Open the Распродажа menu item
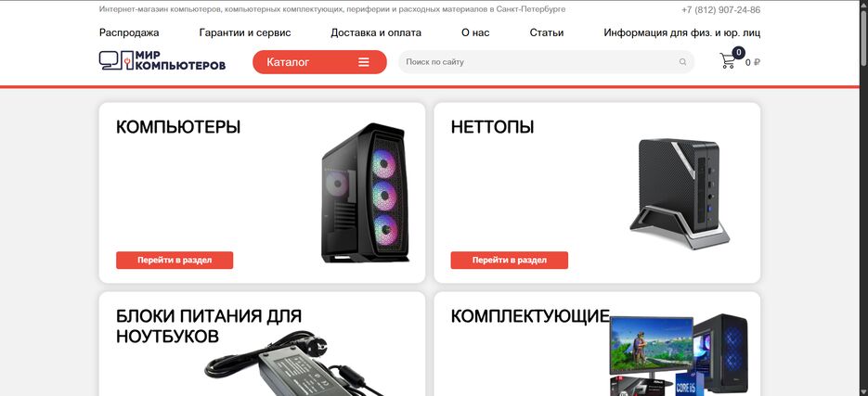Image resolution: width=868 pixels, height=396 pixels. coord(129,32)
